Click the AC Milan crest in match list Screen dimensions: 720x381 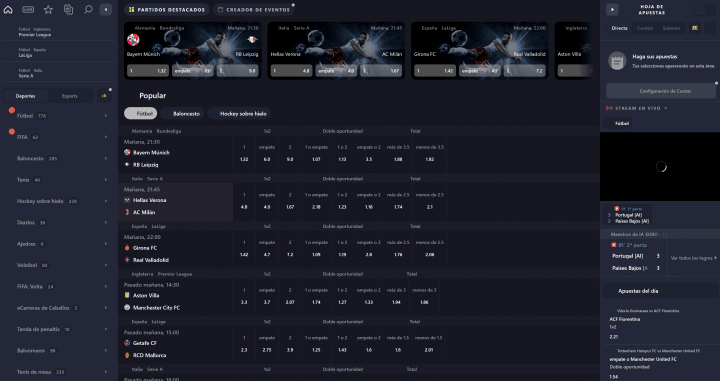coord(127,212)
